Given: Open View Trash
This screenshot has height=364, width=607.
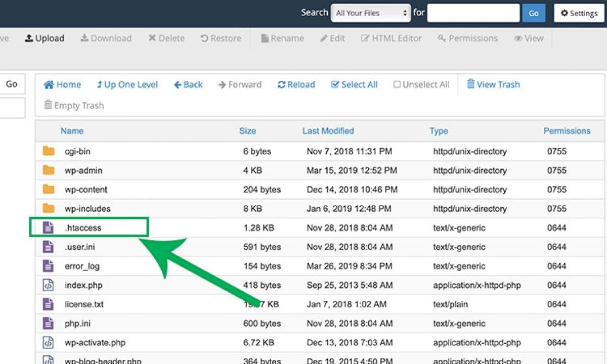Looking at the screenshot, I should (493, 84).
